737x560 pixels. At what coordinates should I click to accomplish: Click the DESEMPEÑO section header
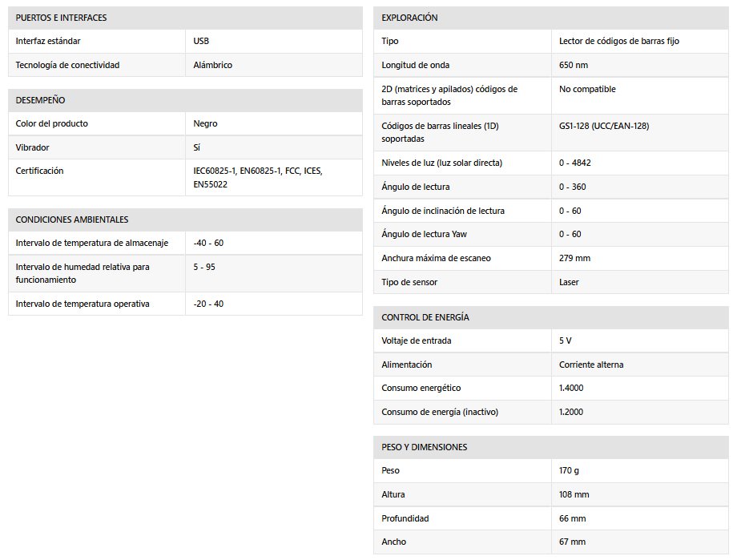[41, 100]
